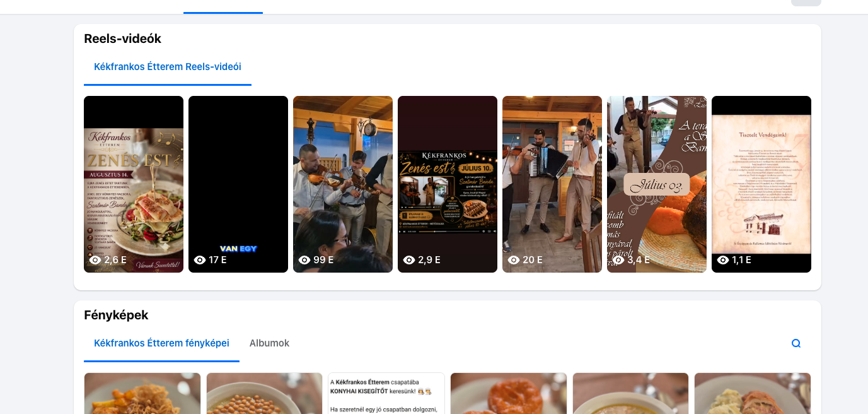Viewport: 868px width, 414px height.
Task: Click the grey button at the top right
Action: pyautogui.click(x=806, y=3)
